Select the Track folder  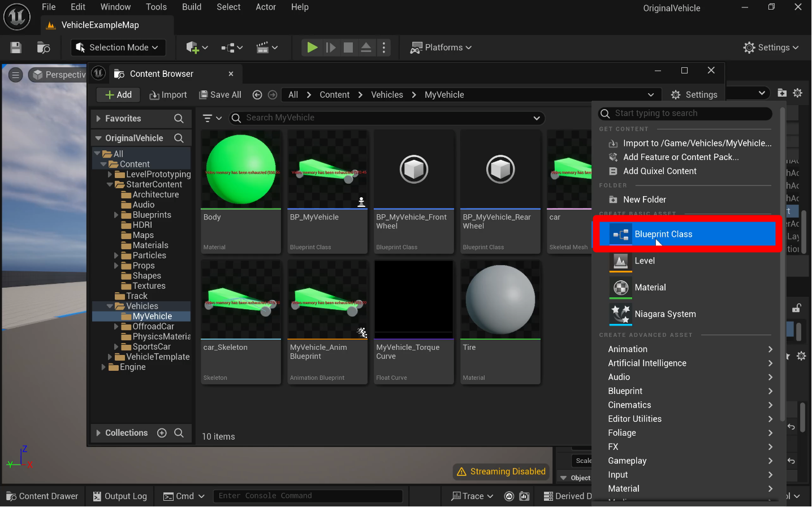point(131,296)
